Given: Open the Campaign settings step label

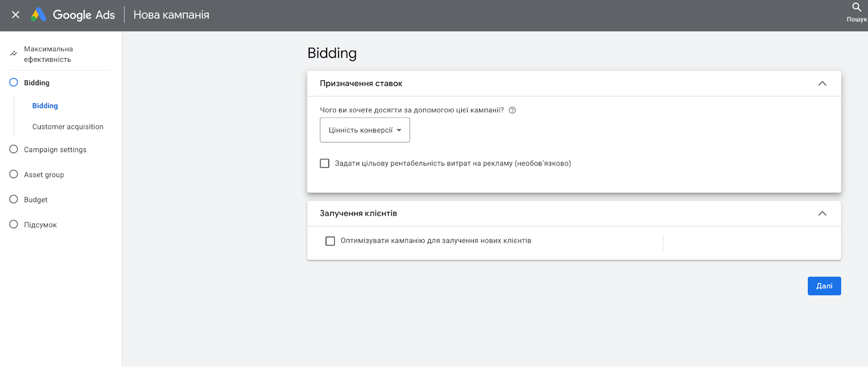Looking at the screenshot, I should 55,150.
